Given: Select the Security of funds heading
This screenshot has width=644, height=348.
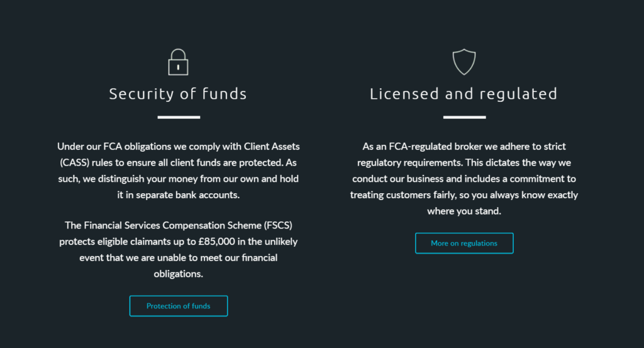Looking at the screenshot, I should (178, 94).
